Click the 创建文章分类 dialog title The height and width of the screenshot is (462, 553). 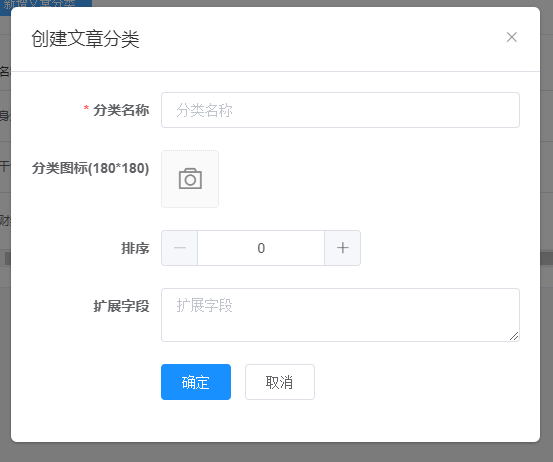pyautogui.click(x=85, y=38)
